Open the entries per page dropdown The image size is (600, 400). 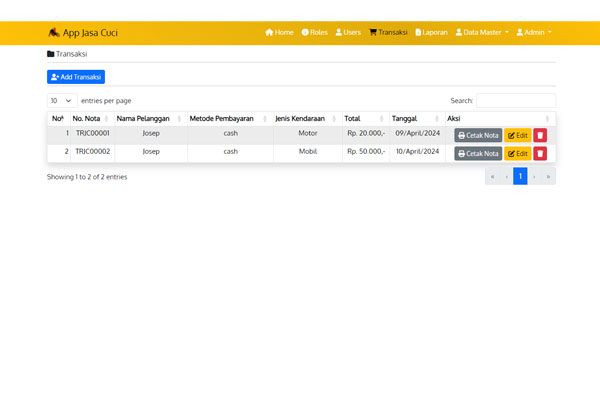click(62, 101)
